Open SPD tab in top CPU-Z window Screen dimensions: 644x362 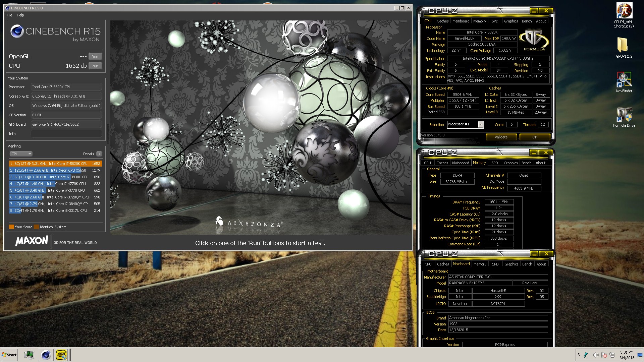[495, 21]
